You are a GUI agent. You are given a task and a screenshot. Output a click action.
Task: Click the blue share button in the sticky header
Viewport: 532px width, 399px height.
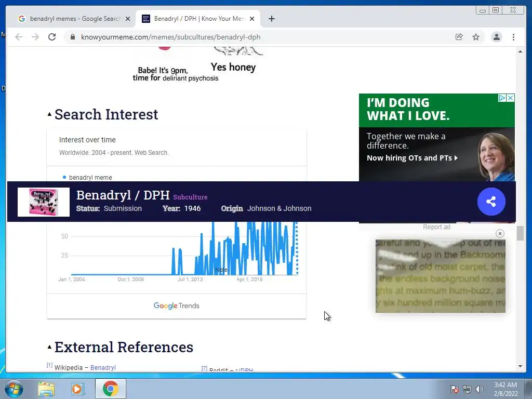pos(491,202)
